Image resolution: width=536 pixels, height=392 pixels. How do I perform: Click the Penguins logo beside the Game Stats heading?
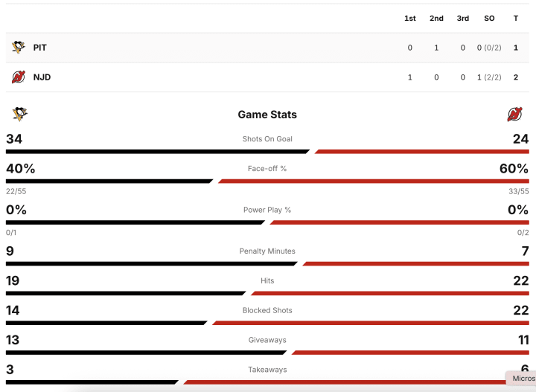pyautogui.click(x=20, y=115)
